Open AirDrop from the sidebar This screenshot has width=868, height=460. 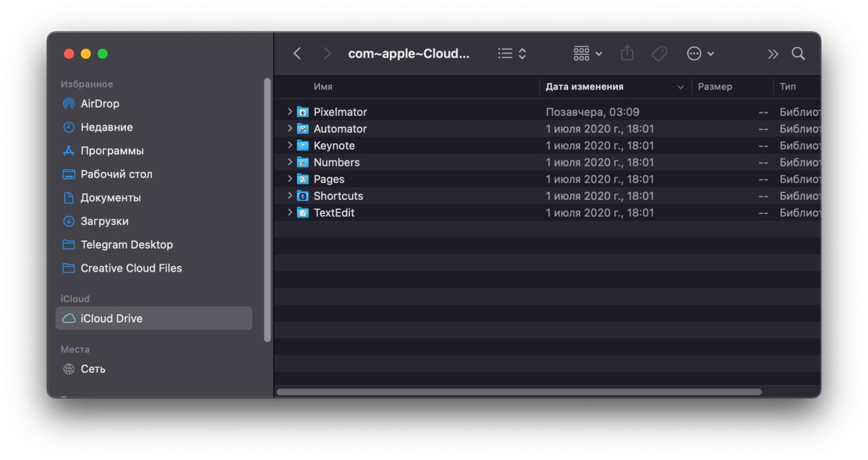pyautogui.click(x=100, y=104)
